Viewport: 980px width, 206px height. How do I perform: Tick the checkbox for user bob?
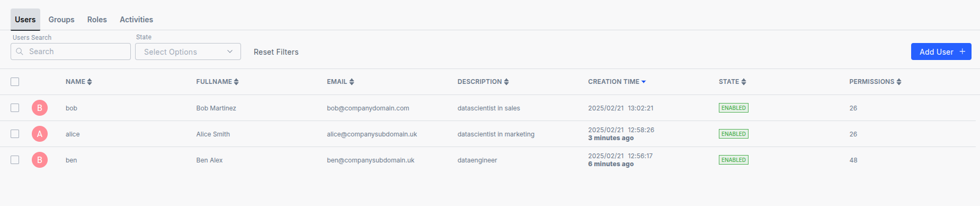pyautogui.click(x=15, y=108)
